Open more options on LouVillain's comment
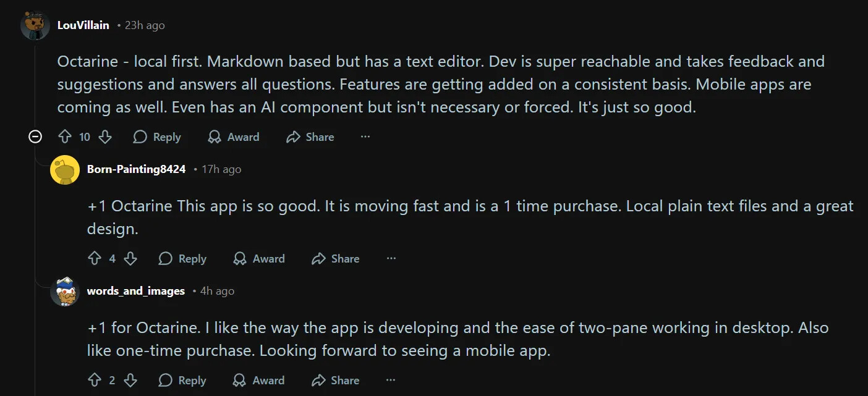 pyautogui.click(x=365, y=137)
